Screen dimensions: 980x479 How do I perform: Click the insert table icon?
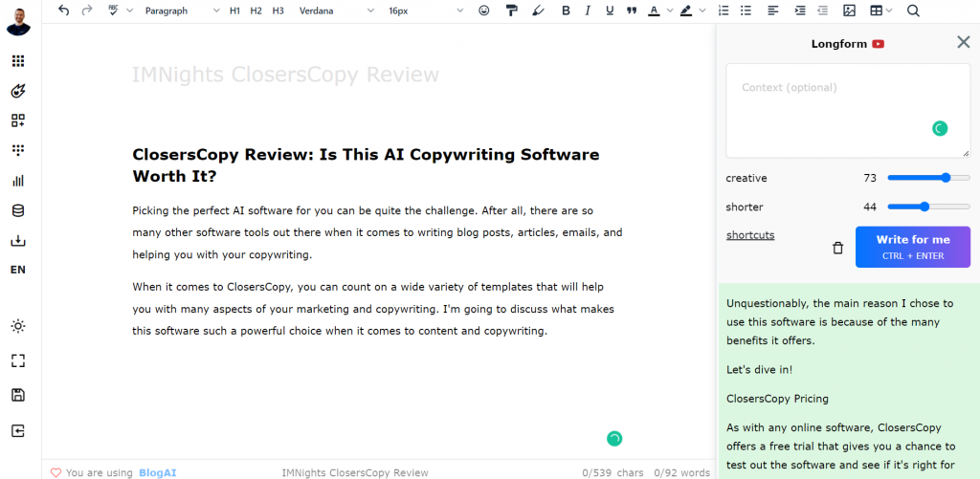point(877,11)
